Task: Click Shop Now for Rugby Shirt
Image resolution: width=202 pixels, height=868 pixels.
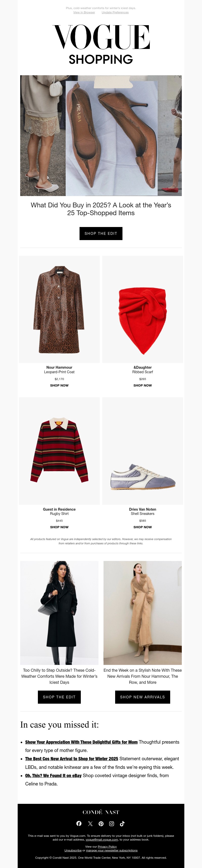Action: coord(59,527)
